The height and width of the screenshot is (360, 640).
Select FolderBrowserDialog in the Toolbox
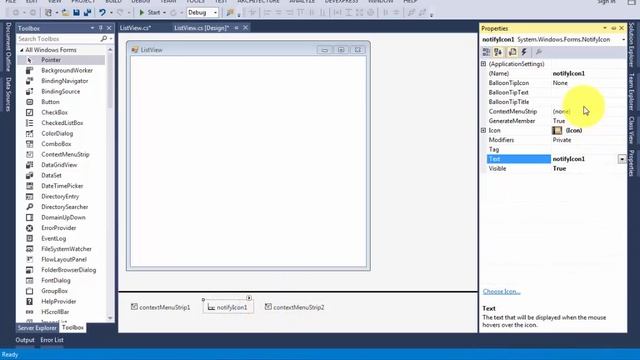pos(61,270)
